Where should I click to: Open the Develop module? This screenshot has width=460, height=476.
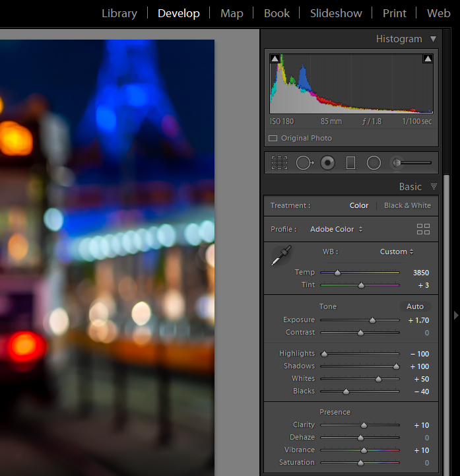(x=179, y=13)
